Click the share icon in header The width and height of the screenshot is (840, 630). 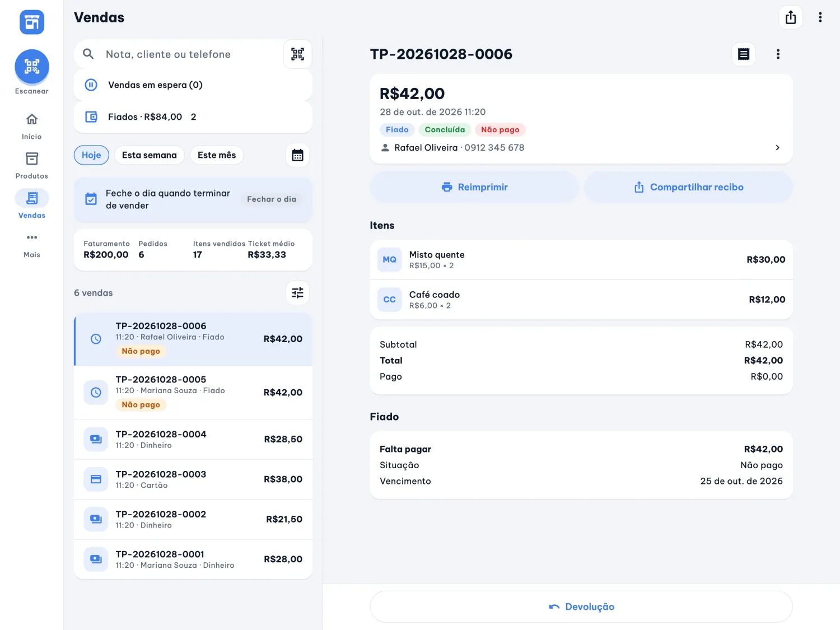tap(791, 17)
